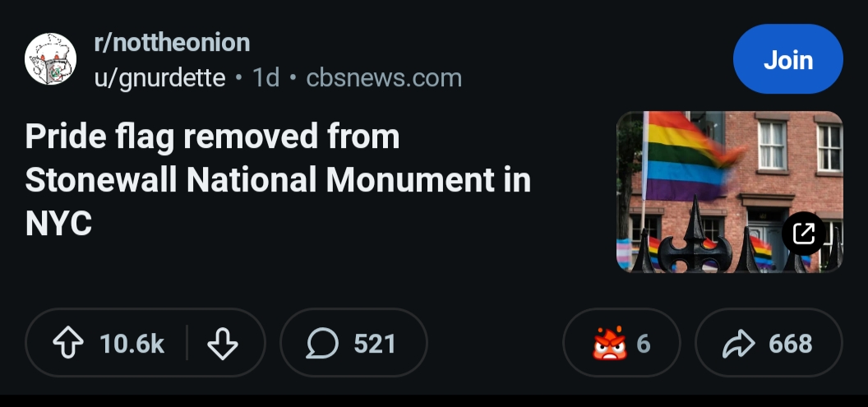The height and width of the screenshot is (407, 868).
Task: Click the 'NYC' text in the title
Action: (x=58, y=224)
